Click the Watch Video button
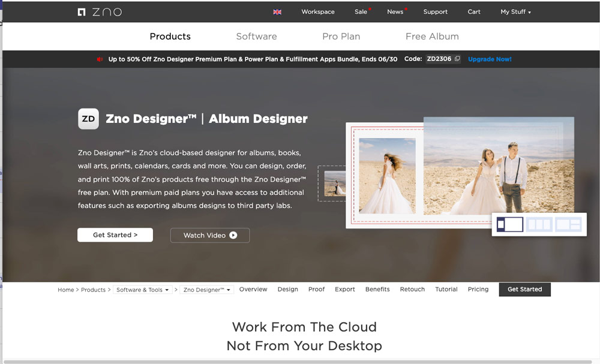This screenshot has width=600, height=364. [209, 235]
